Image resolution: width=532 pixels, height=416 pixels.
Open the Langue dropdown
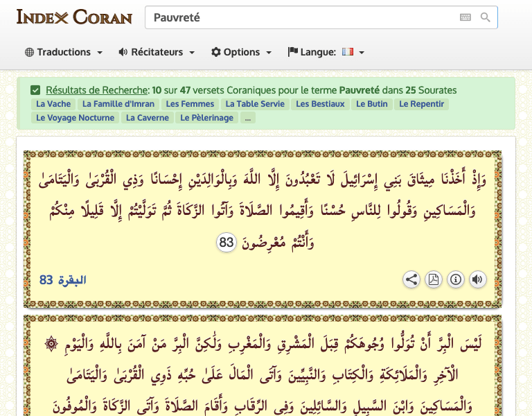326,52
